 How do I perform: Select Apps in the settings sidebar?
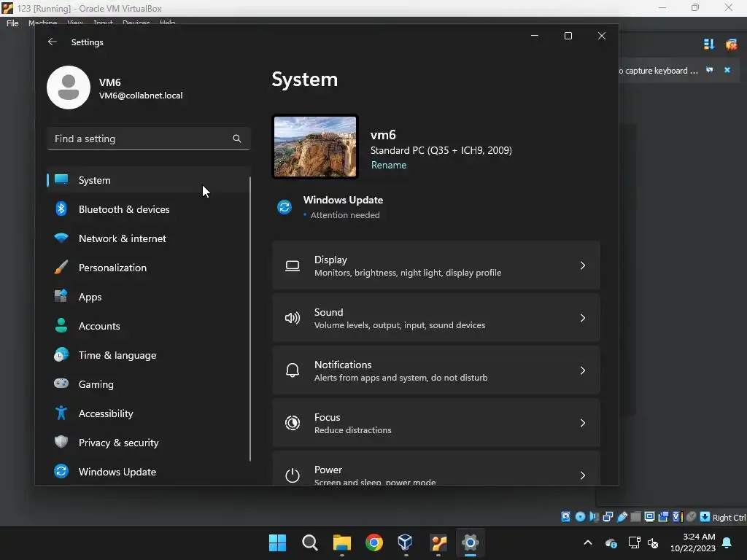[148, 296]
